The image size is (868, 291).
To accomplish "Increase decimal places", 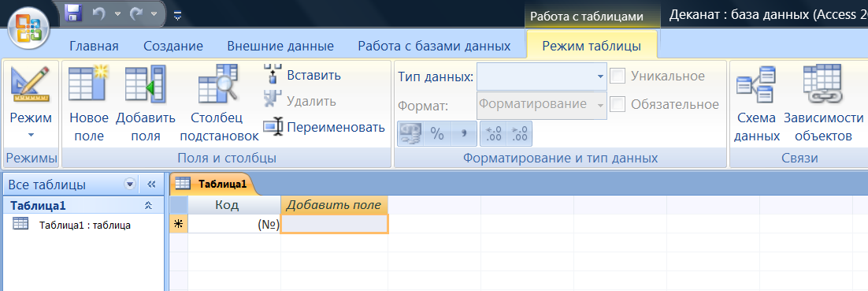I will 492,133.
